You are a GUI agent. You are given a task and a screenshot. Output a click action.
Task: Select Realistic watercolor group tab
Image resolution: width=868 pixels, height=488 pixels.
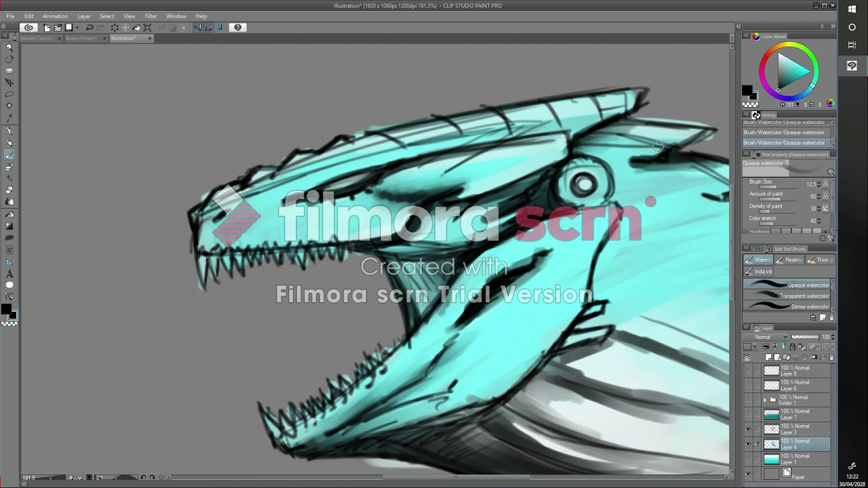(789, 260)
